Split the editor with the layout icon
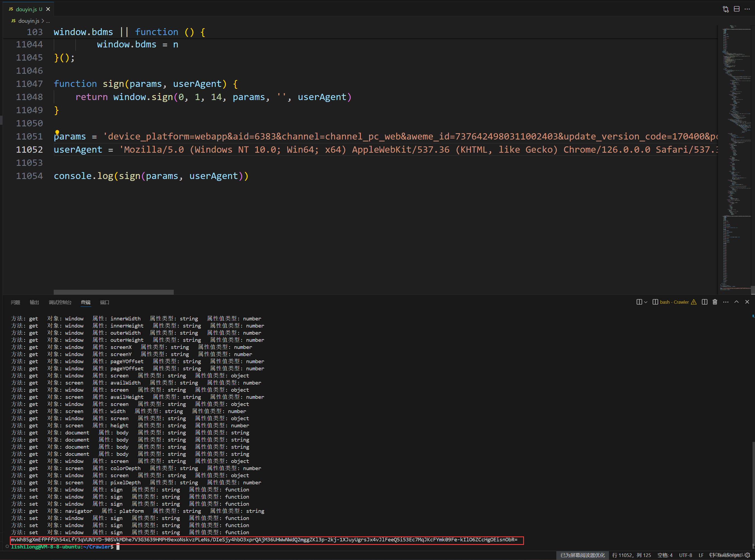 736,9
